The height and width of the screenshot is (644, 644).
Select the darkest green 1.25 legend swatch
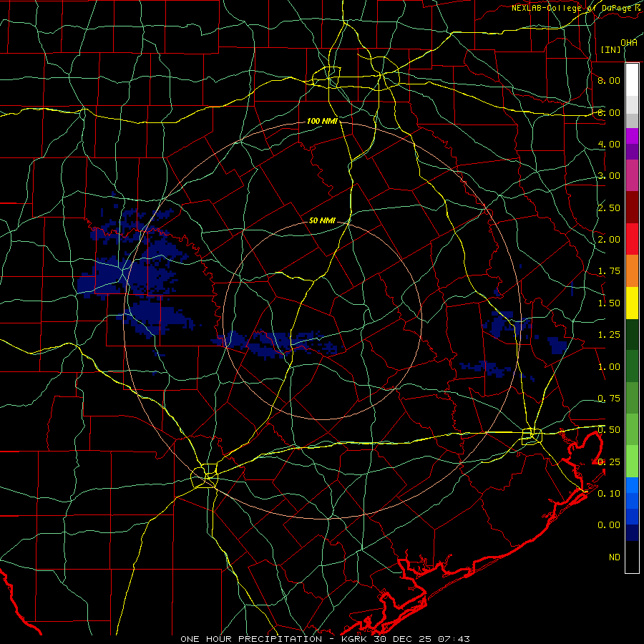click(x=632, y=335)
